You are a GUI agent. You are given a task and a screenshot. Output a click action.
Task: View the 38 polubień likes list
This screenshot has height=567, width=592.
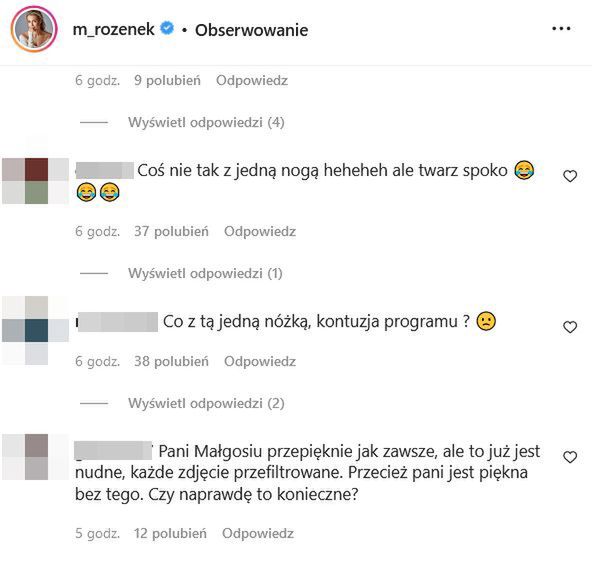171,361
